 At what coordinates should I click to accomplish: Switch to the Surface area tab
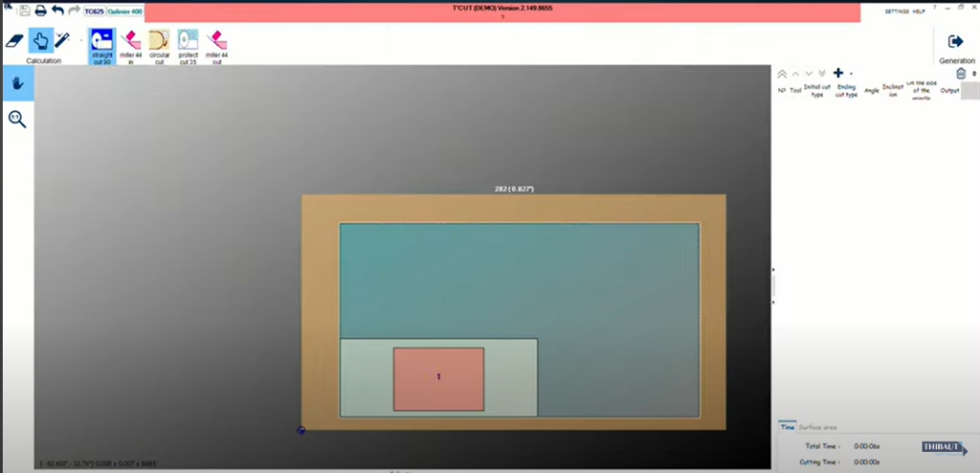point(817,427)
